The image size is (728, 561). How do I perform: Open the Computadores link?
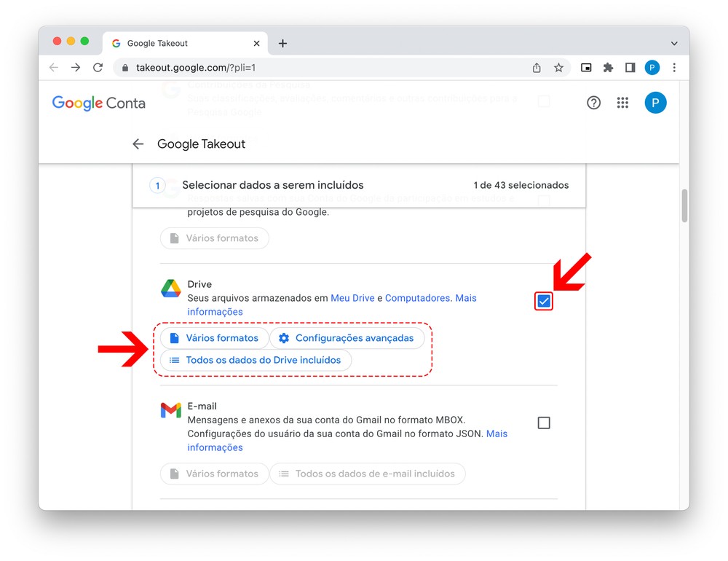point(417,298)
